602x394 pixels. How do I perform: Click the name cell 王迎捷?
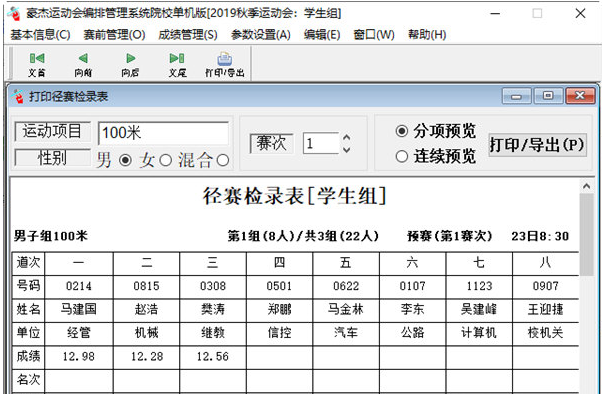click(x=546, y=310)
